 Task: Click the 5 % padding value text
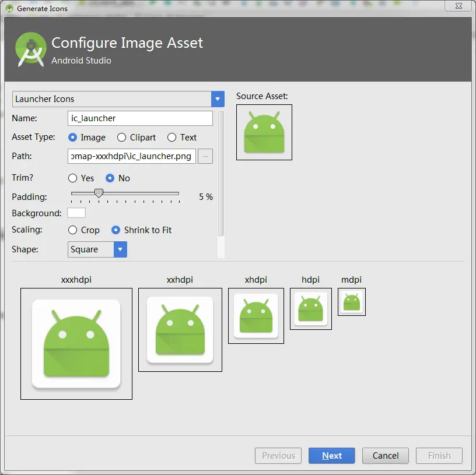(x=206, y=197)
